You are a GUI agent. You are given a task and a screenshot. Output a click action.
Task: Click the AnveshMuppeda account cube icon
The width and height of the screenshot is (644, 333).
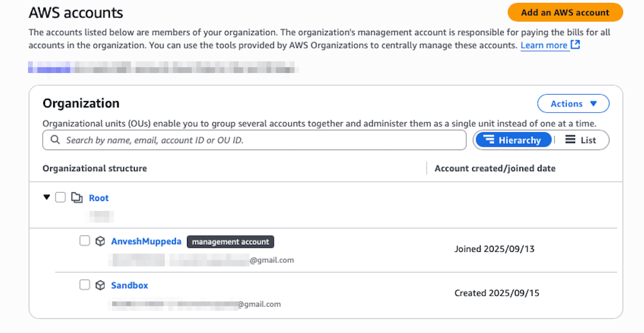pyautogui.click(x=100, y=241)
